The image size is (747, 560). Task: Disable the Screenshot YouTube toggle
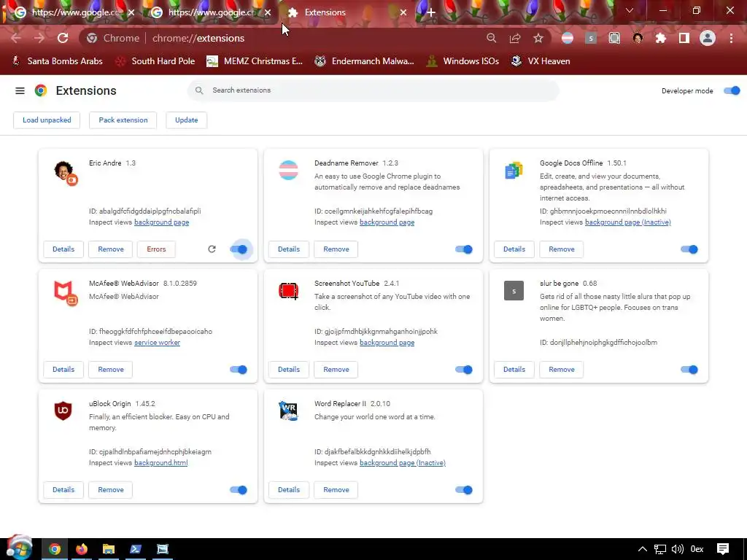click(x=463, y=370)
